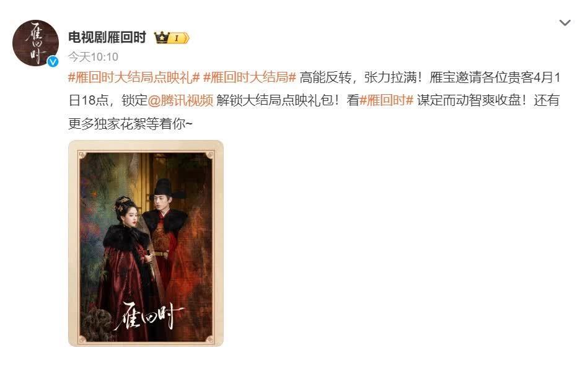Screen dimensions: 588x366
Task: Click the text 谋定而动智爽收盘
Action: (x=469, y=100)
